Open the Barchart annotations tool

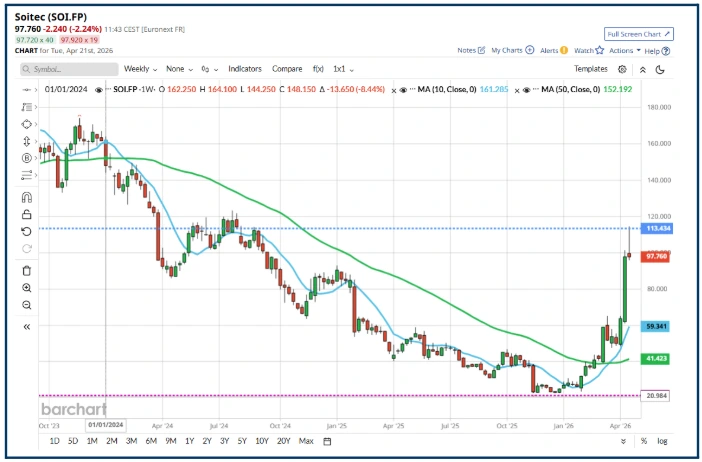pyautogui.click(x=27, y=158)
